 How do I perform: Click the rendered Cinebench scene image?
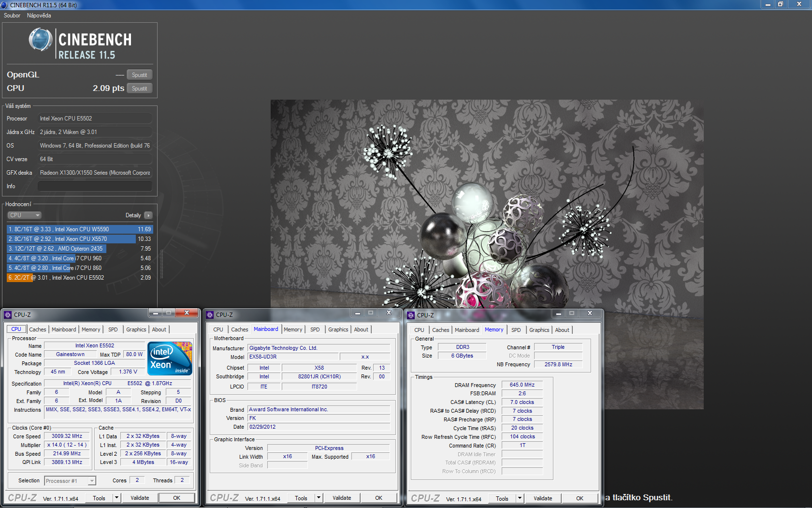click(x=487, y=254)
